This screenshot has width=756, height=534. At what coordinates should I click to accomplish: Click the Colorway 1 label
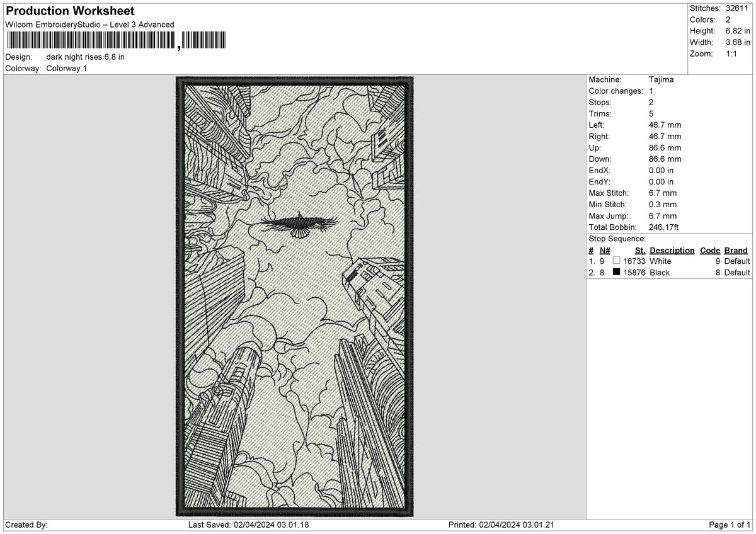(x=66, y=69)
